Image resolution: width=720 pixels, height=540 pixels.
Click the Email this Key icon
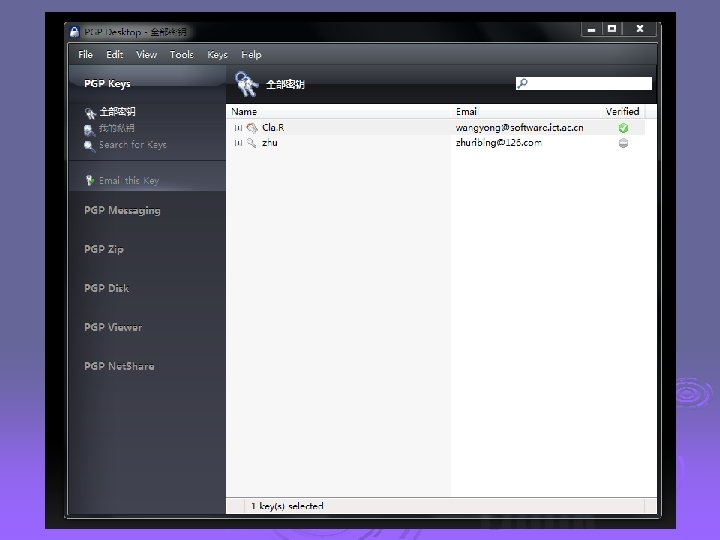pos(90,180)
